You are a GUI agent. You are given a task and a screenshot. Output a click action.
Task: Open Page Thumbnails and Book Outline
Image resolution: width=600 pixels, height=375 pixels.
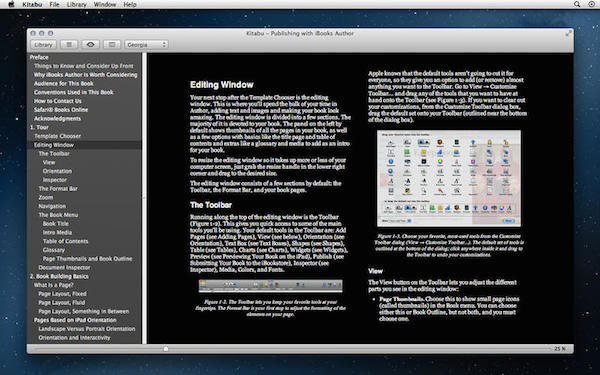[87, 259]
